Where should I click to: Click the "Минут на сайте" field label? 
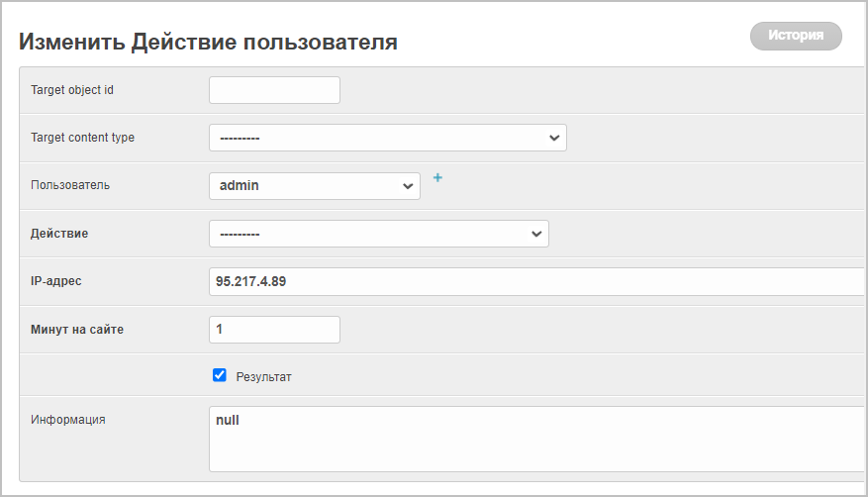pyautogui.click(x=77, y=329)
